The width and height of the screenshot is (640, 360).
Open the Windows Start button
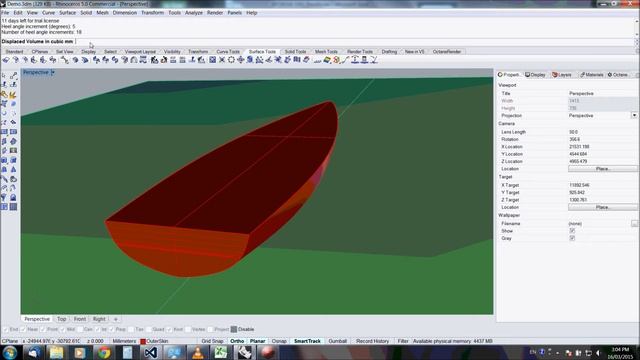point(10,352)
